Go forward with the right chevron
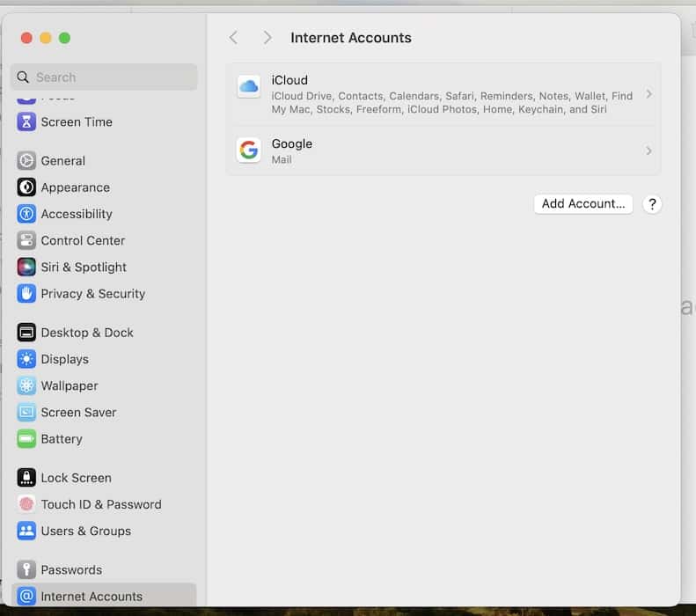 [x=267, y=38]
